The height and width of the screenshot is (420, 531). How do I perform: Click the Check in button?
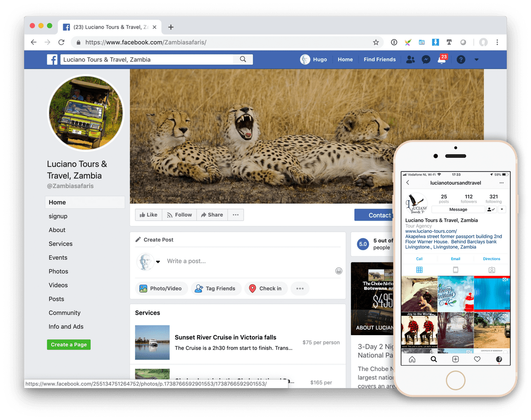(265, 288)
